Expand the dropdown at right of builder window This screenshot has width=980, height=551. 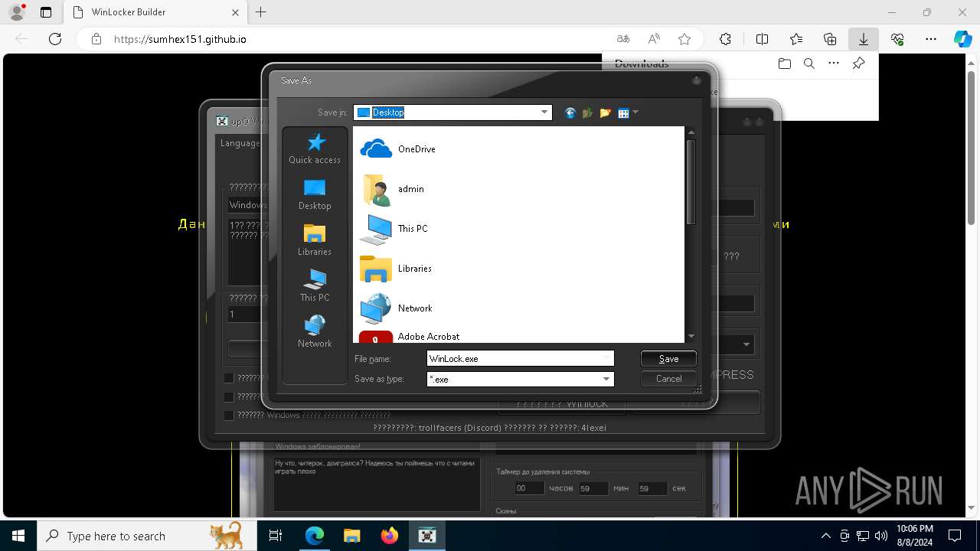(746, 344)
